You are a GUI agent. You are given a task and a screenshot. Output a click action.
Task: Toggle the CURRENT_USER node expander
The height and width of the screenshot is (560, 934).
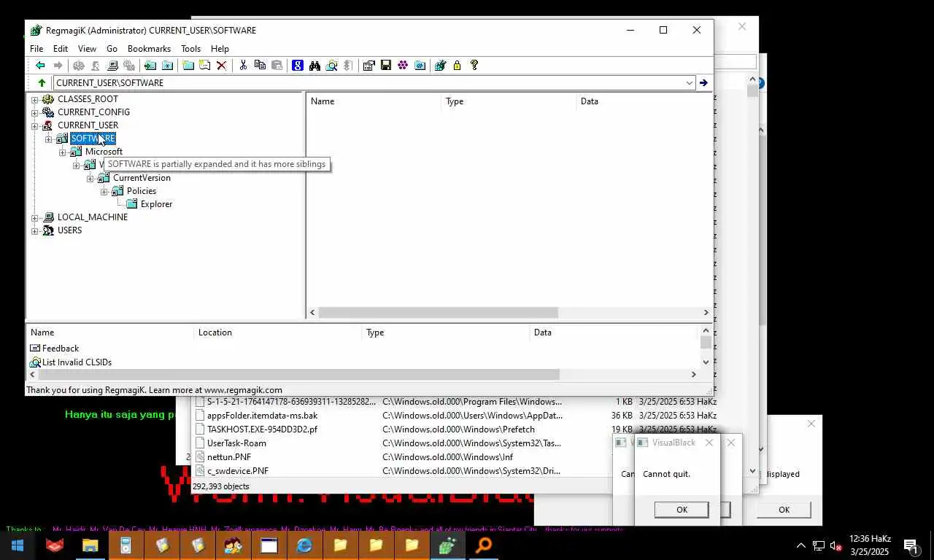click(x=34, y=126)
